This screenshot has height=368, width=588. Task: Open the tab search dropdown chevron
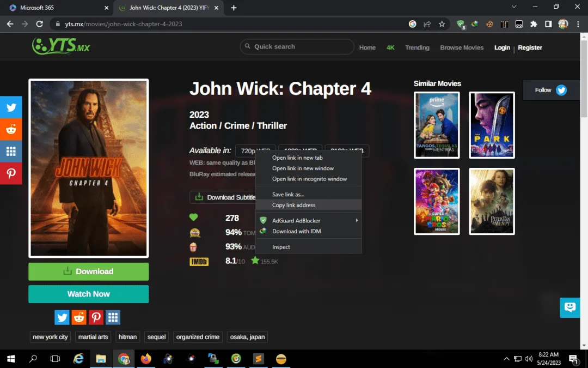coord(514,7)
